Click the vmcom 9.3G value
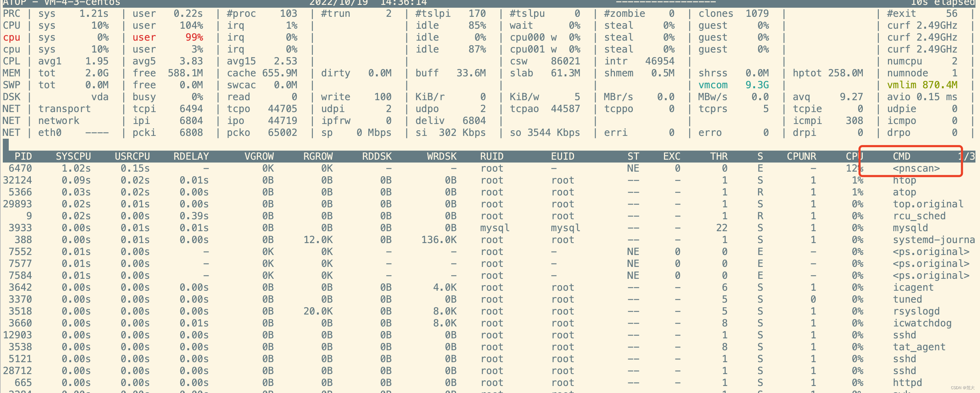This screenshot has height=393, width=980. (734, 85)
